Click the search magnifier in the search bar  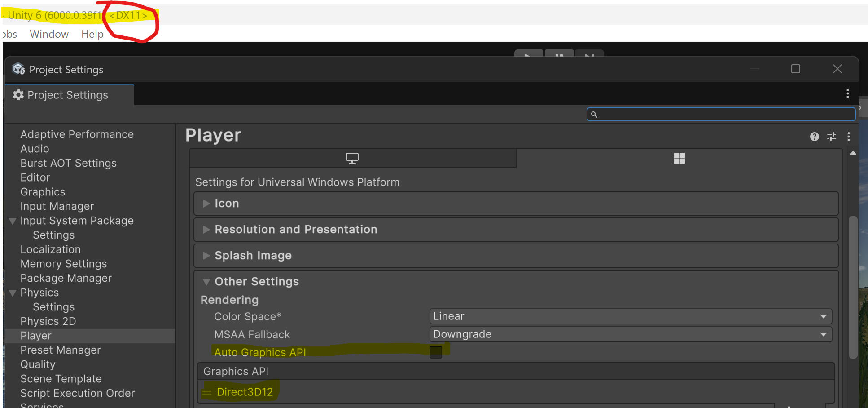tap(594, 114)
